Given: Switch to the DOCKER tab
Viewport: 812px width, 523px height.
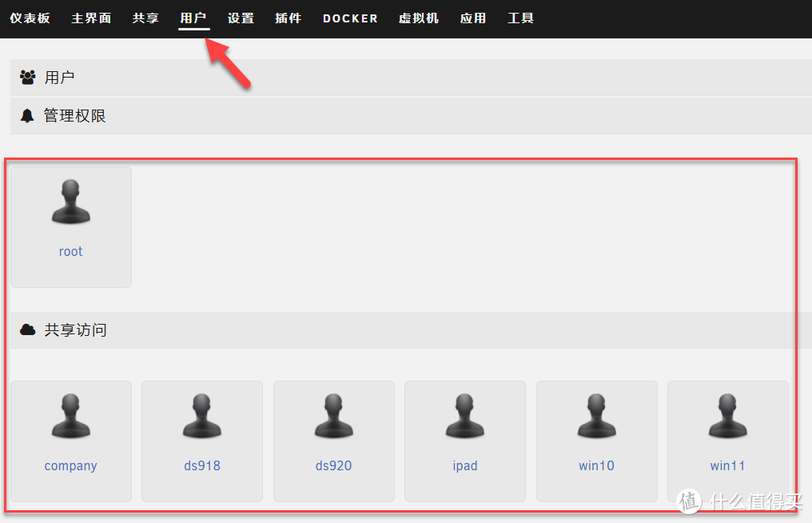Looking at the screenshot, I should coord(350,18).
